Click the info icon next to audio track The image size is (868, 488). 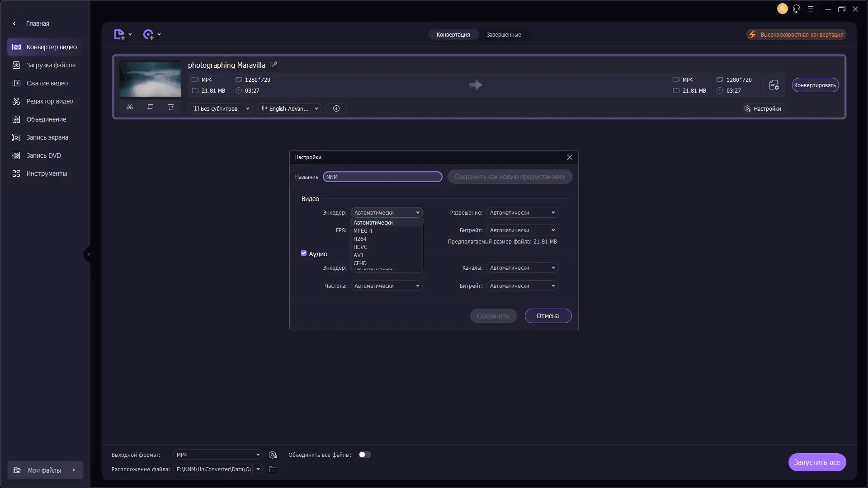tap(336, 108)
